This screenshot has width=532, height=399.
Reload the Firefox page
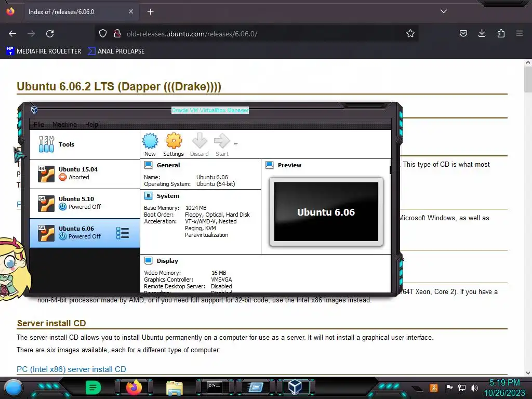[50, 34]
